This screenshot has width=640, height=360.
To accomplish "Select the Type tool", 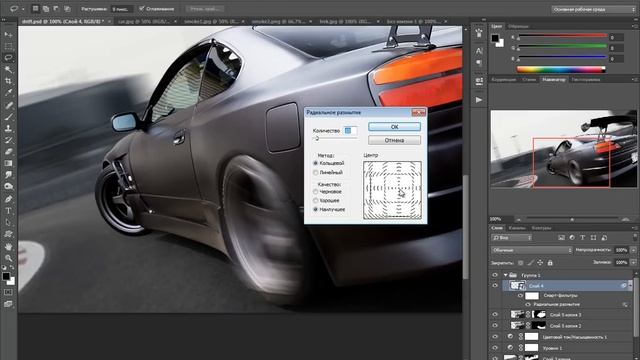I will click(8, 211).
